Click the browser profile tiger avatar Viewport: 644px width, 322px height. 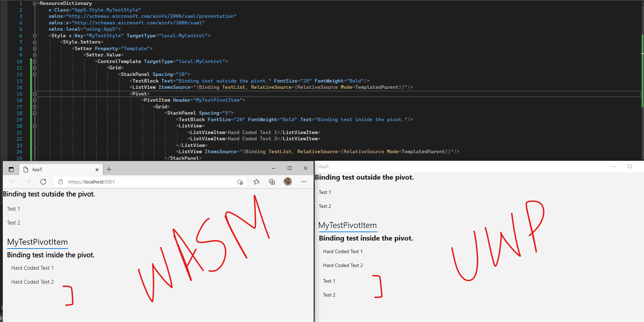point(287,181)
